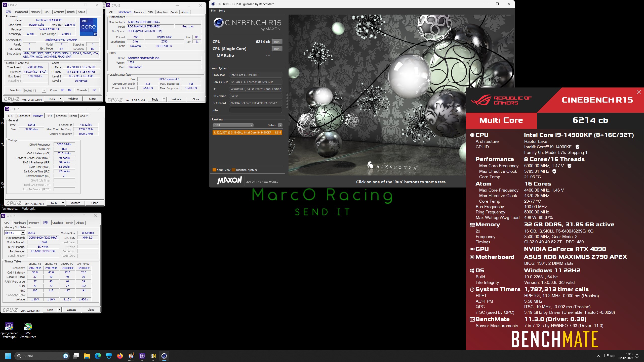
Task: Click the verification shield beside CPUID value
Action: [578, 147]
